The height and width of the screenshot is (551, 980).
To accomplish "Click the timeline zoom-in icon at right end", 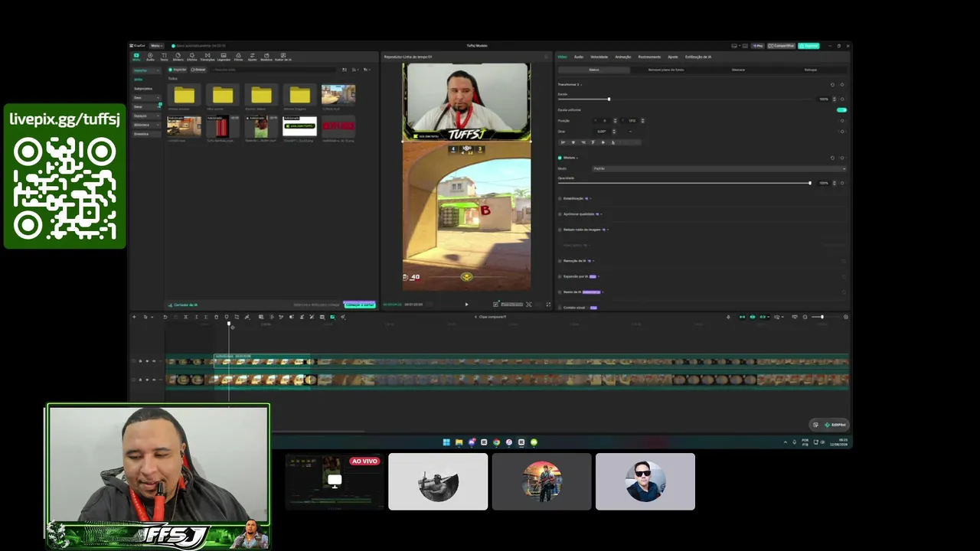I will (x=846, y=317).
